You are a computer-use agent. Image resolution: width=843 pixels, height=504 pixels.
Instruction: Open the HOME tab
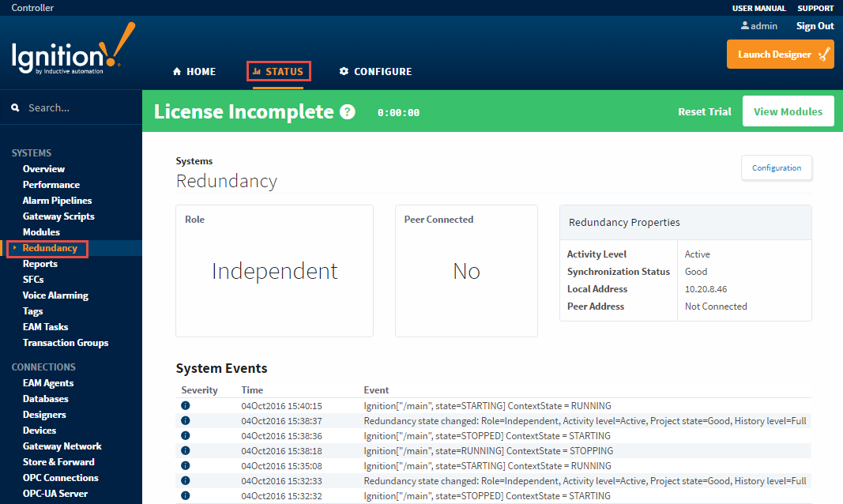tap(194, 72)
